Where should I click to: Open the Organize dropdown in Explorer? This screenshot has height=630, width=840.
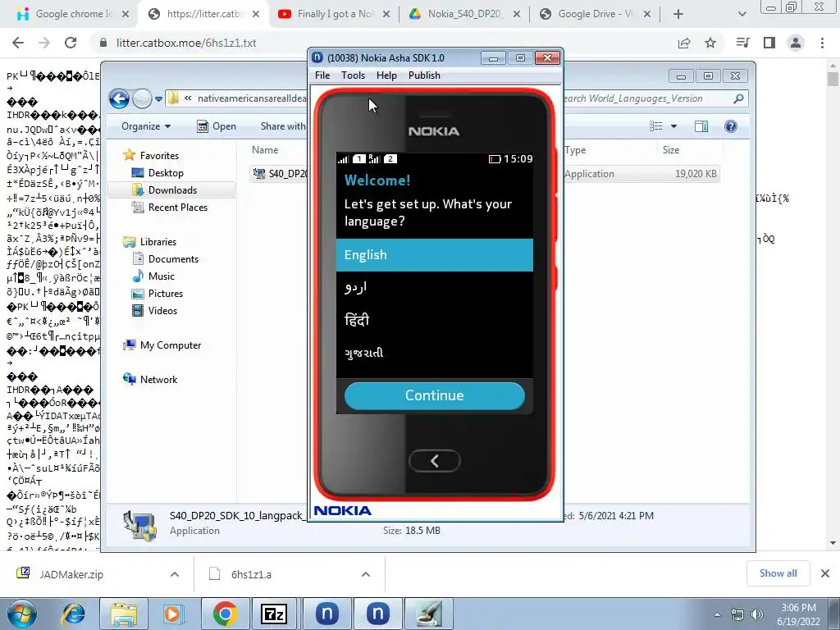[x=146, y=126]
